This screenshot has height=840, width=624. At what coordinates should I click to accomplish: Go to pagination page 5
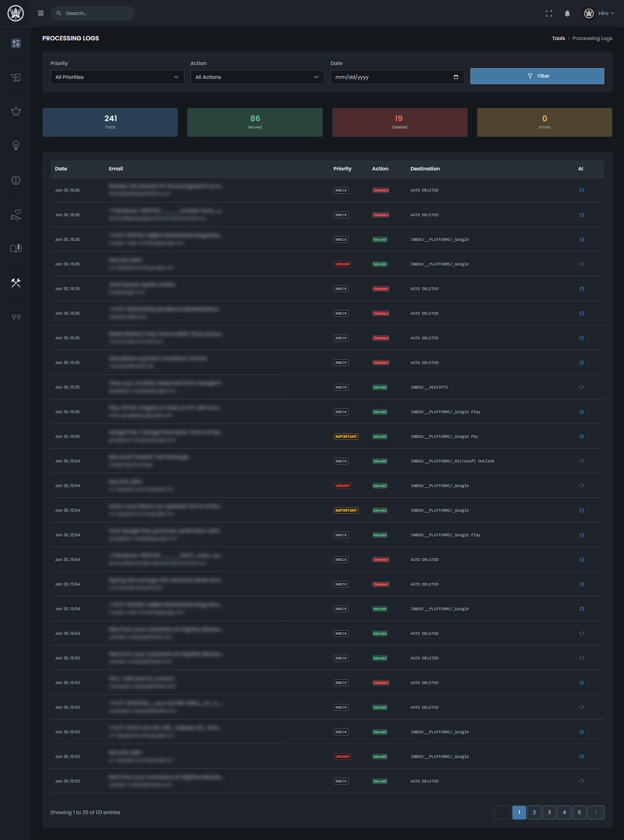[x=579, y=812]
